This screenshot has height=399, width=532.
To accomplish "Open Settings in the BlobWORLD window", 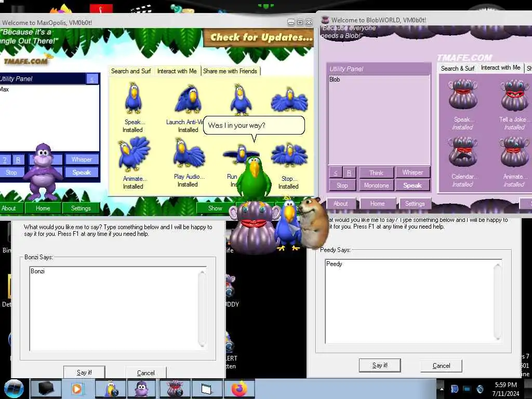I will [x=415, y=204].
